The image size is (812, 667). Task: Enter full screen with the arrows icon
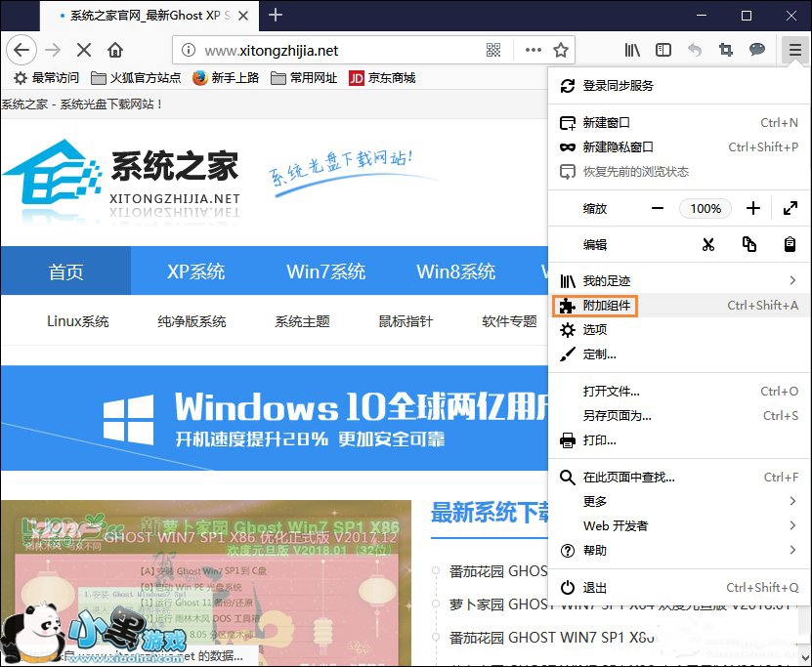click(x=791, y=209)
